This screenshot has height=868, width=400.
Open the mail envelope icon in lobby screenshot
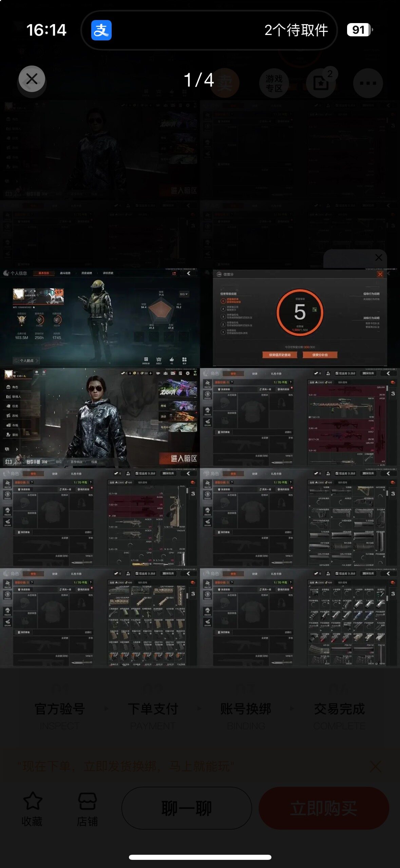[x=173, y=373]
